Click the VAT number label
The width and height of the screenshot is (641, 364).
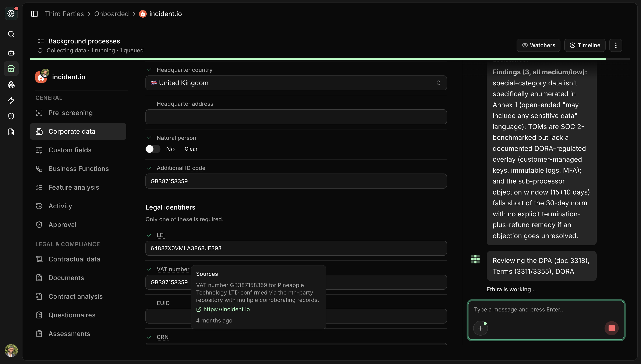click(x=173, y=269)
